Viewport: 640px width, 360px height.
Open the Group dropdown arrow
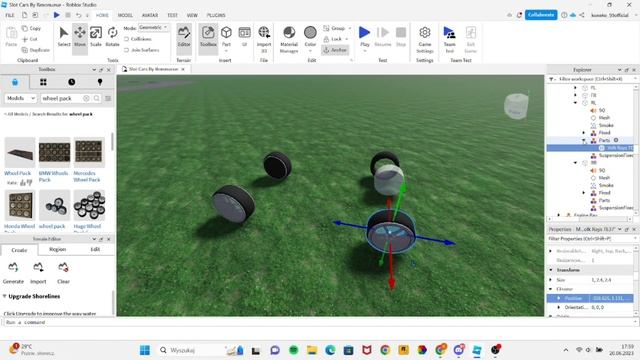pos(350,28)
